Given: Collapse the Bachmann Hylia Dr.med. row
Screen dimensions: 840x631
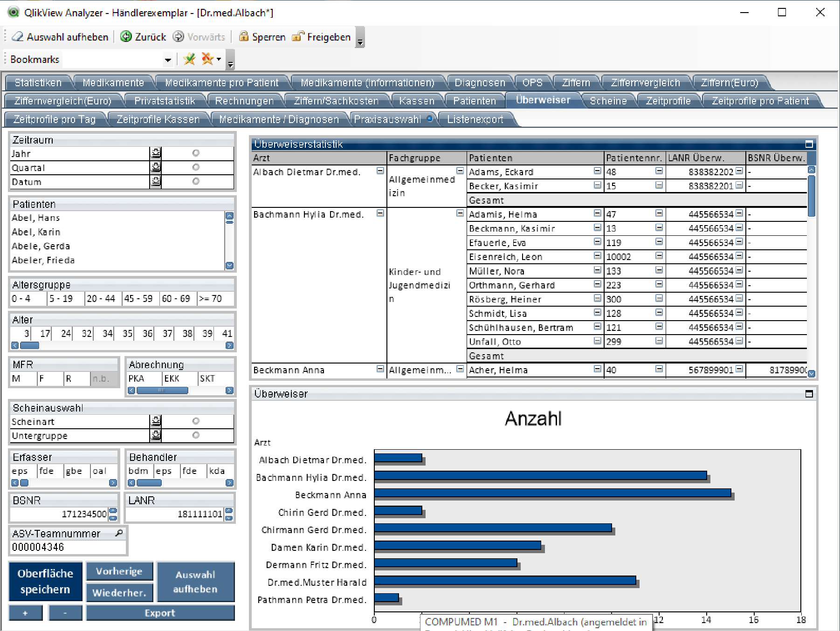Looking at the screenshot, I should [x=380, y=213].
